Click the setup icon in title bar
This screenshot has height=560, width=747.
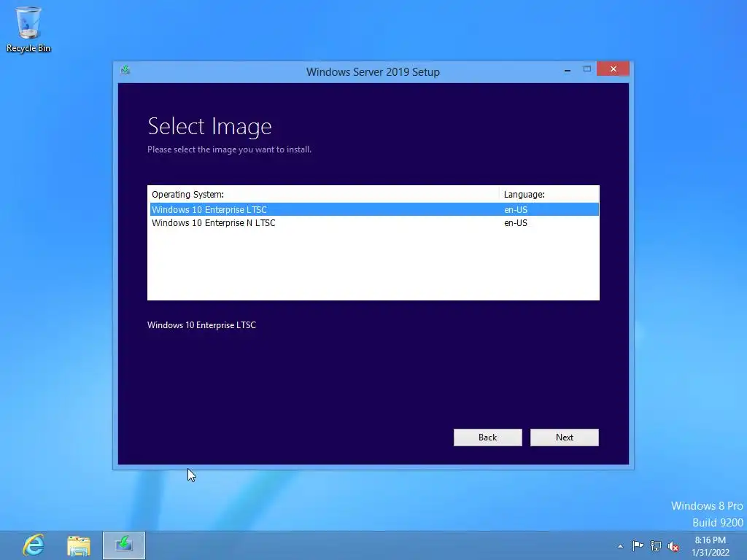click(x=125, y=71)
